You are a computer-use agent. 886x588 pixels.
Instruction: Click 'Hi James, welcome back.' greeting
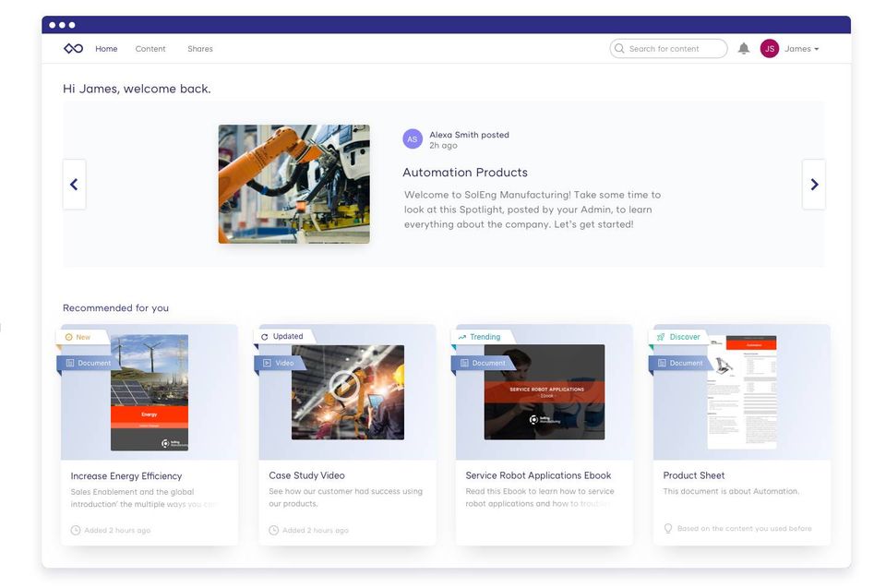point(137,89)
